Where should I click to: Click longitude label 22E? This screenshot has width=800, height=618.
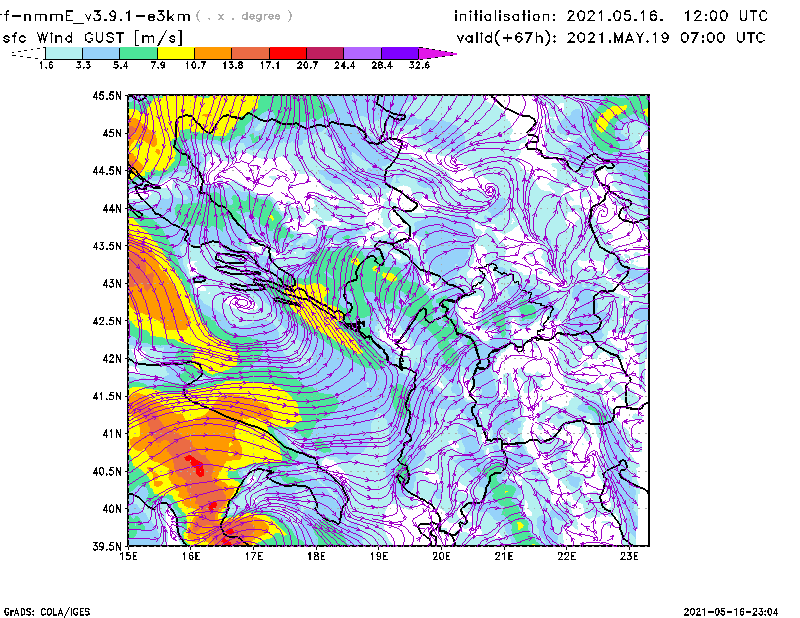tap(566, 556)
